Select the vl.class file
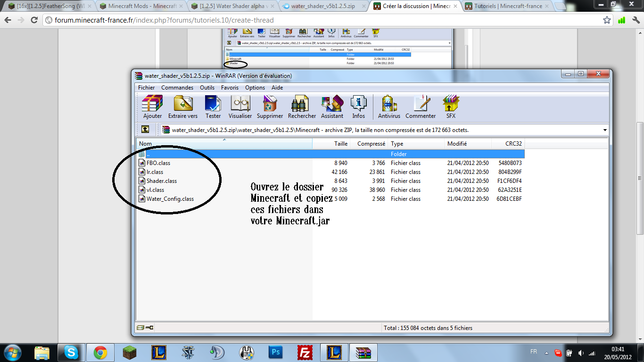The height and width of the screenshot is (362, 644). tap(155, 190)
